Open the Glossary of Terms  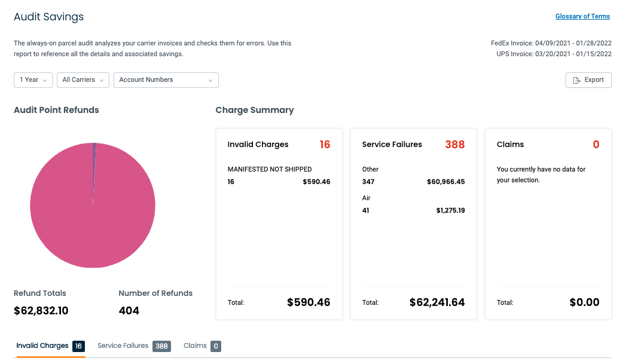(x=582, y=16)
